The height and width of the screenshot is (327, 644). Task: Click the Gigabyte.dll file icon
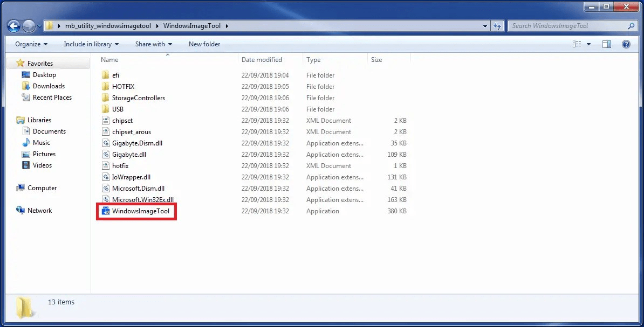(x=105, y=155)
